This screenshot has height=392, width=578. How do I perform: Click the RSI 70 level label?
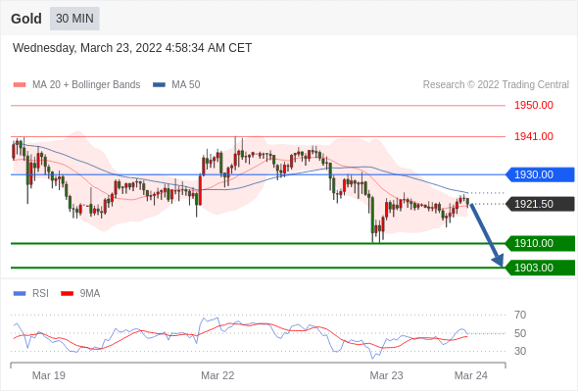coord(520,315)
